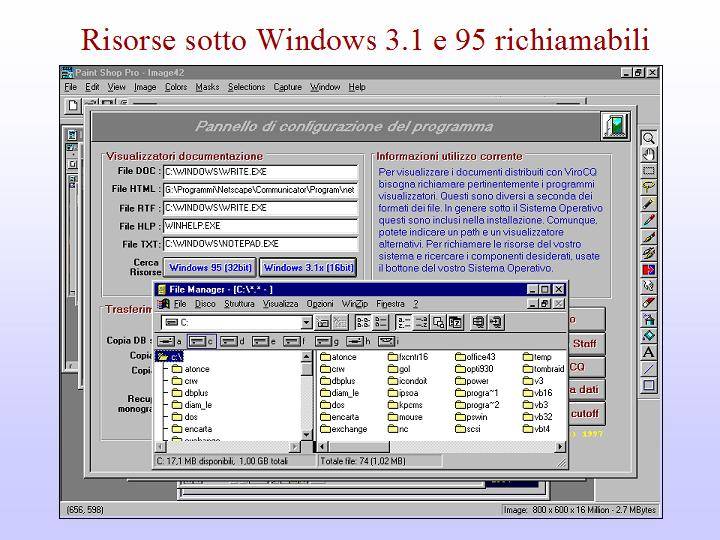The height and width of the screenshot is (540, 720).
Task: Switch to drive i in File Manager
Action: [388, 341]
